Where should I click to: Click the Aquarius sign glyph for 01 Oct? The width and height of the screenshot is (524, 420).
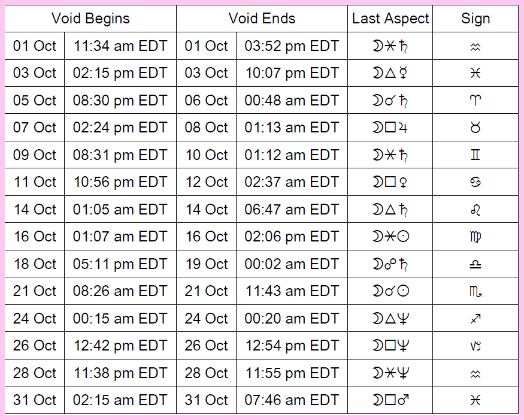pos(475,47)
